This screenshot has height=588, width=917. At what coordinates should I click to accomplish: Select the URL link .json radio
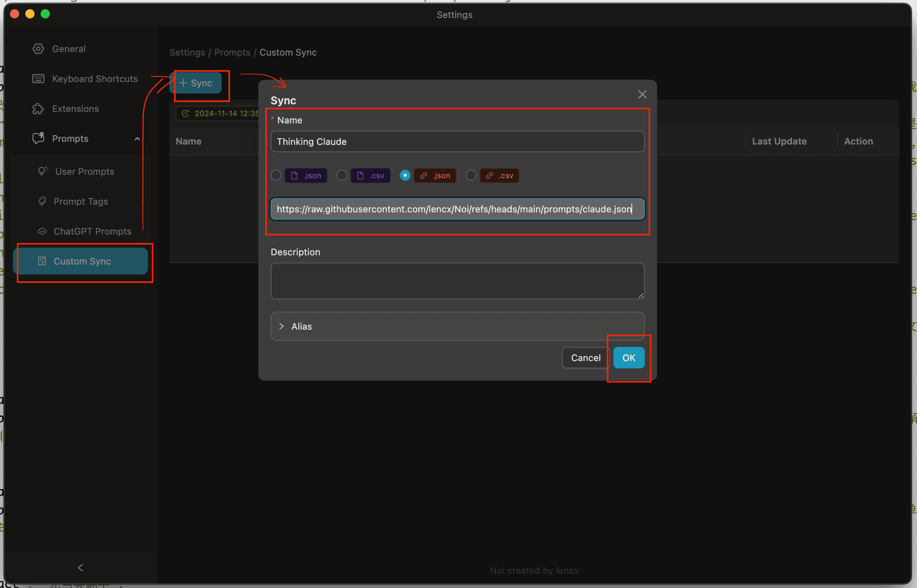(405, 176)
